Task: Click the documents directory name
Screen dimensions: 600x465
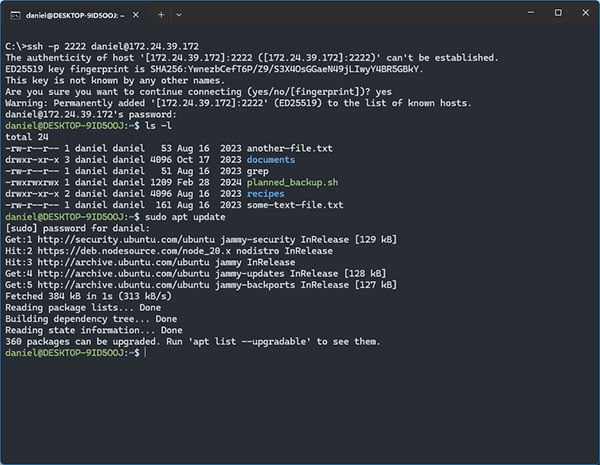Action: 271,160
